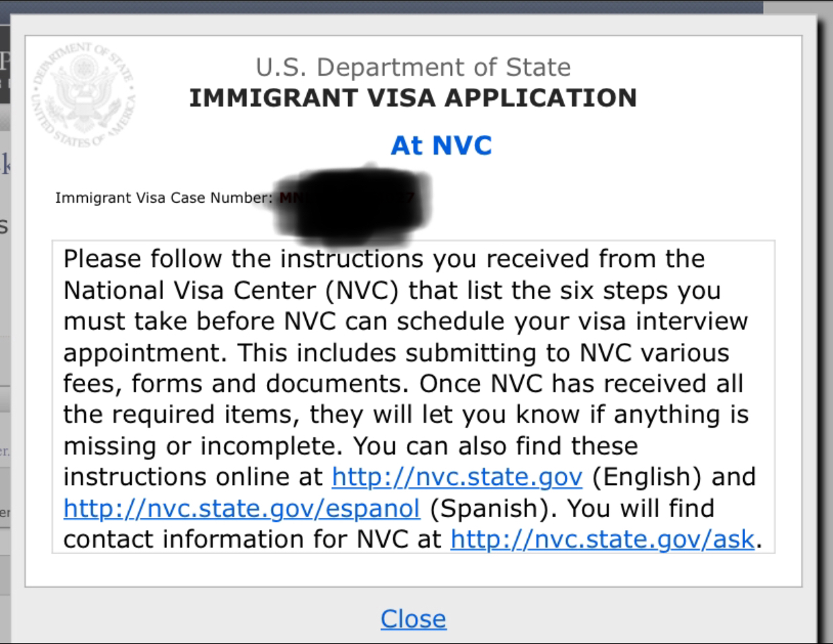
Task: Close the visa status dialog
Action: [x=413, y=619]
